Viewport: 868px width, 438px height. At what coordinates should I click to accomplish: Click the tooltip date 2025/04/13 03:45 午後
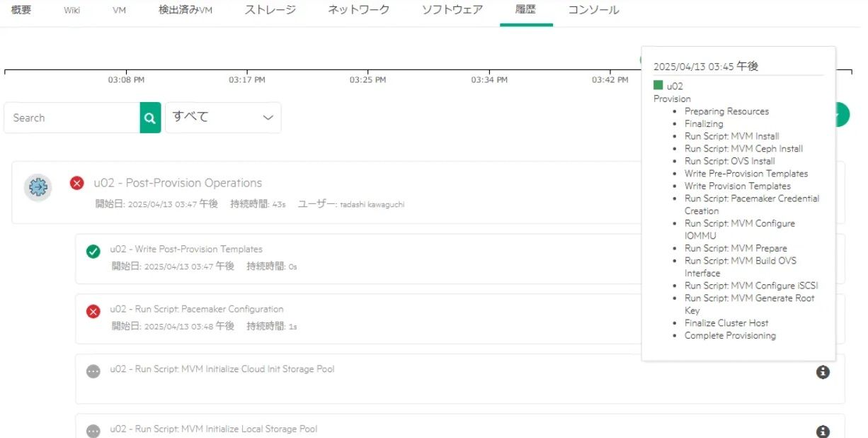point(706,66)
